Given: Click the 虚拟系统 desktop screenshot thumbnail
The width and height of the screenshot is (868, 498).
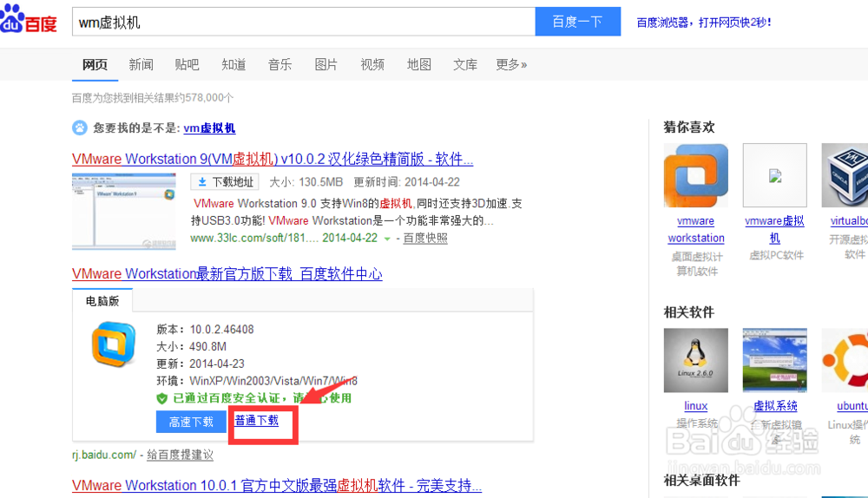Looking at the screenshot, I should (x=775, y=360).
